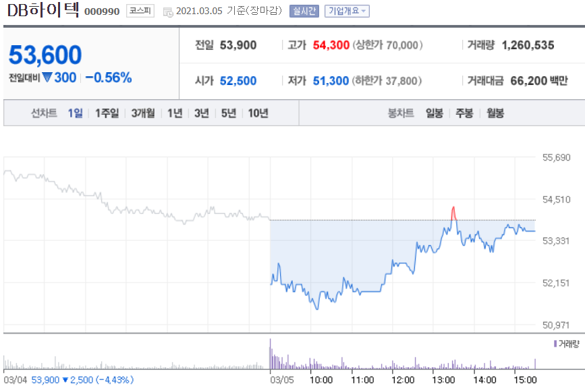Image resolution: width=585 pixels, height=392 pixels.
Task: Select the 1일 line chart tab
Action: tap(75, 113)
